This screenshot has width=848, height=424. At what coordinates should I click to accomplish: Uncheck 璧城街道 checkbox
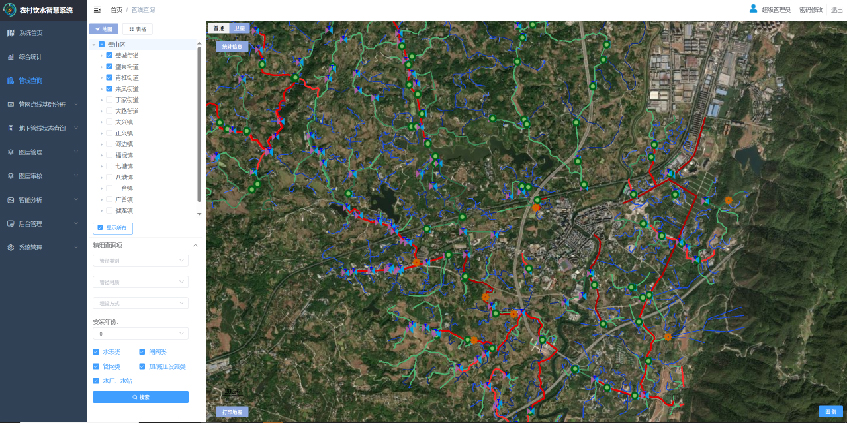pyautogui.click(x=109, y=55)
